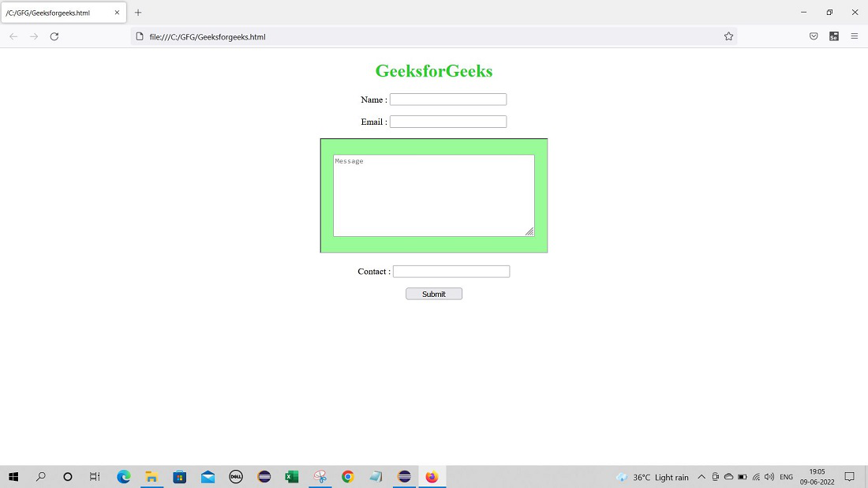868x488 pixels.
Task: Open the Notepad taskbar icon
Action: 376,477
